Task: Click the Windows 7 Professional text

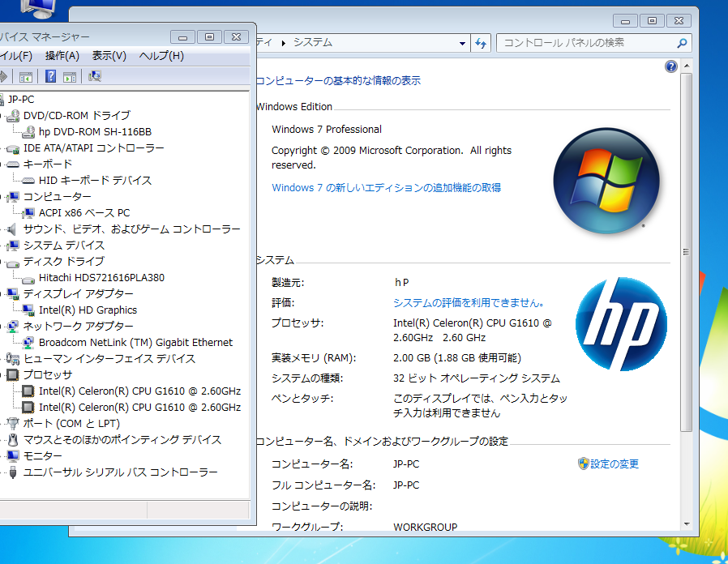Action: coord(327,130)
